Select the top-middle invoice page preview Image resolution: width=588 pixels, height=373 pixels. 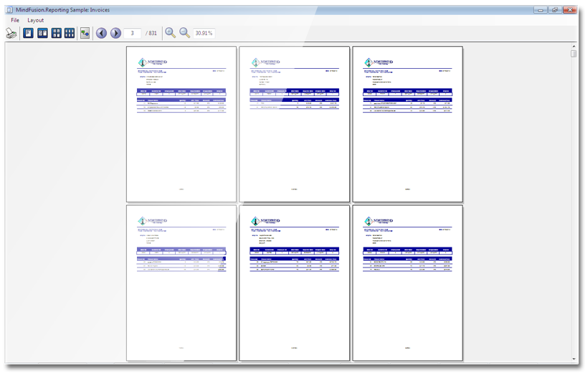(294, 124)
